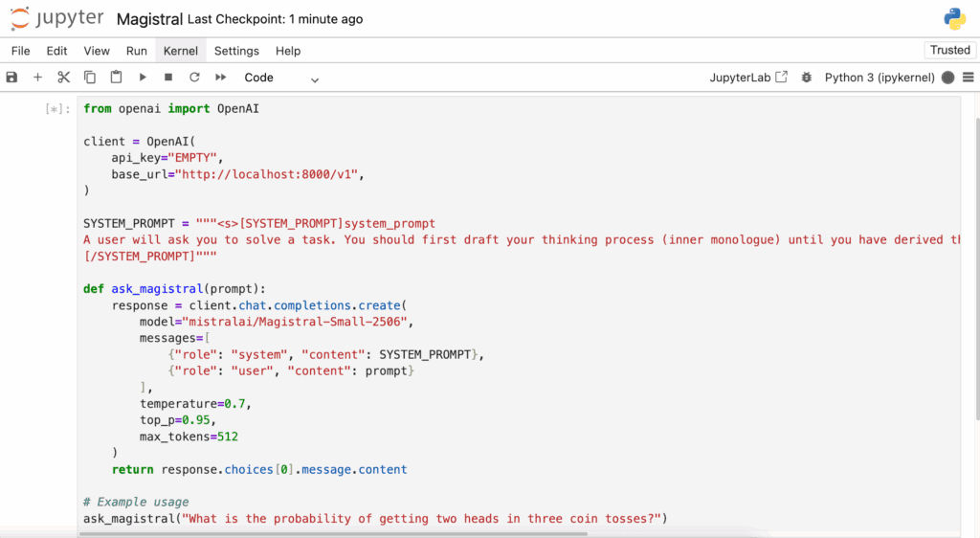
Task: Open the cell type dropdown showing Code
Action: (x=281, y=78)
